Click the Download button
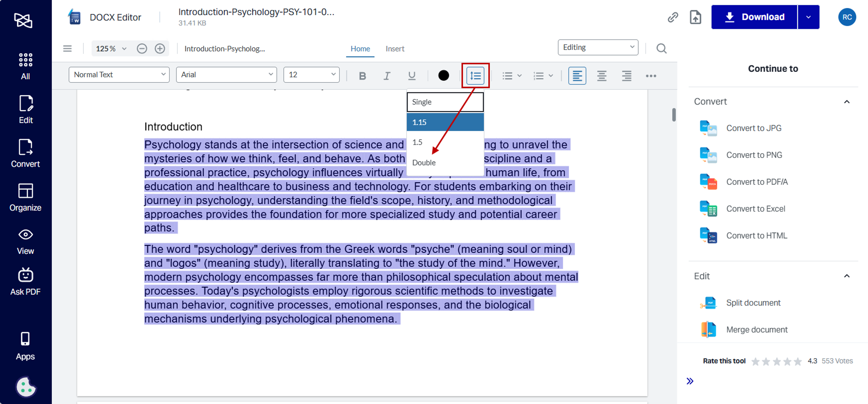 (x=754, y=17)
